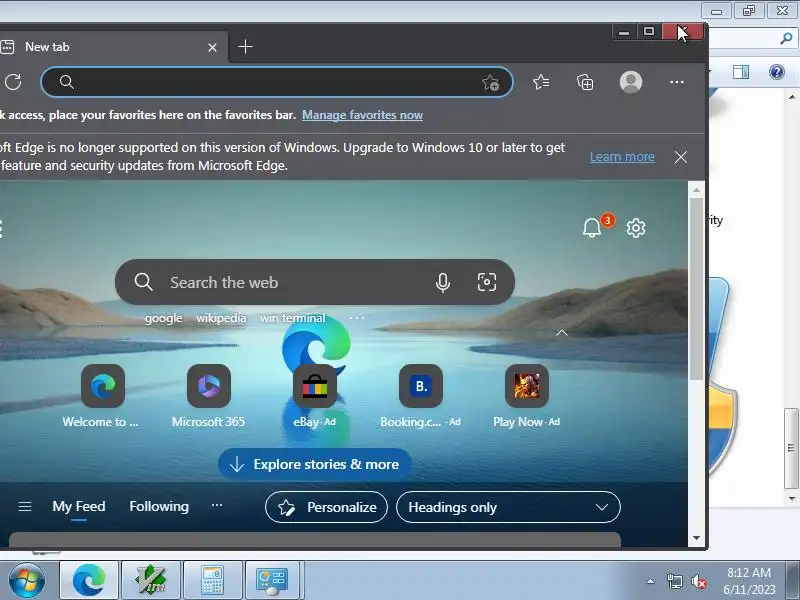
Task: Open the Calculator taskbar icon
Action: point(212,580)
